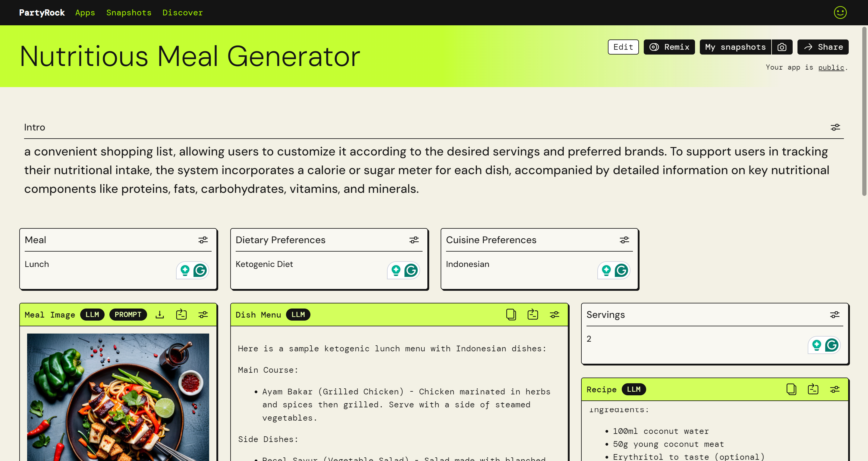The height and width of the screenshot is (461, 868).
Task: Regenerate the Recipe widget
Action: tap(813, 389)
